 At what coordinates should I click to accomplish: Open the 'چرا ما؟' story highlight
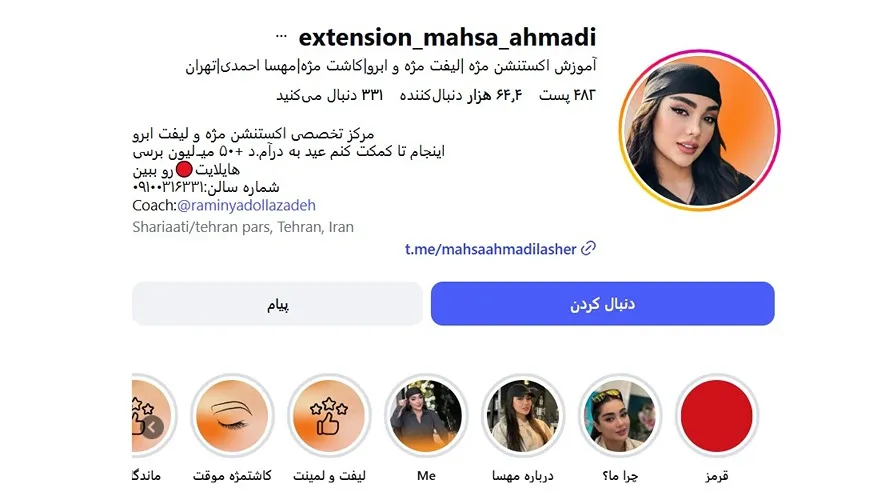click(620, 416)
